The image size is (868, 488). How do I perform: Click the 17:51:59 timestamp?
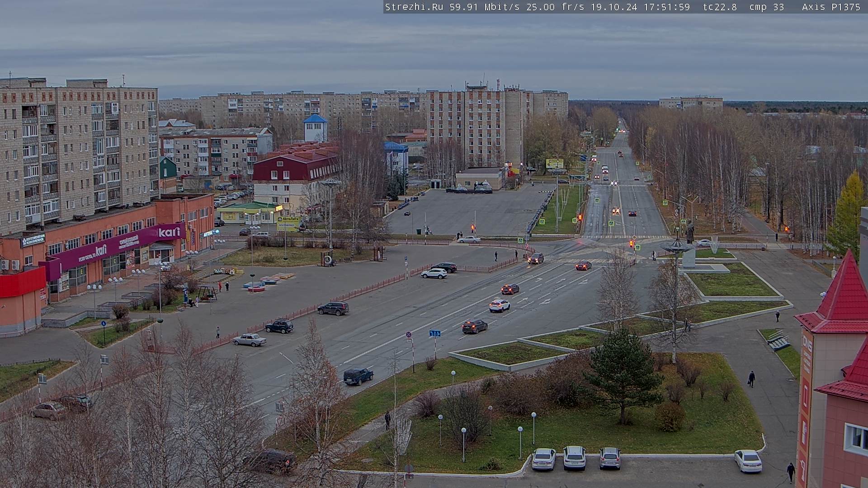pyautogui.click(x=668, y=7)
